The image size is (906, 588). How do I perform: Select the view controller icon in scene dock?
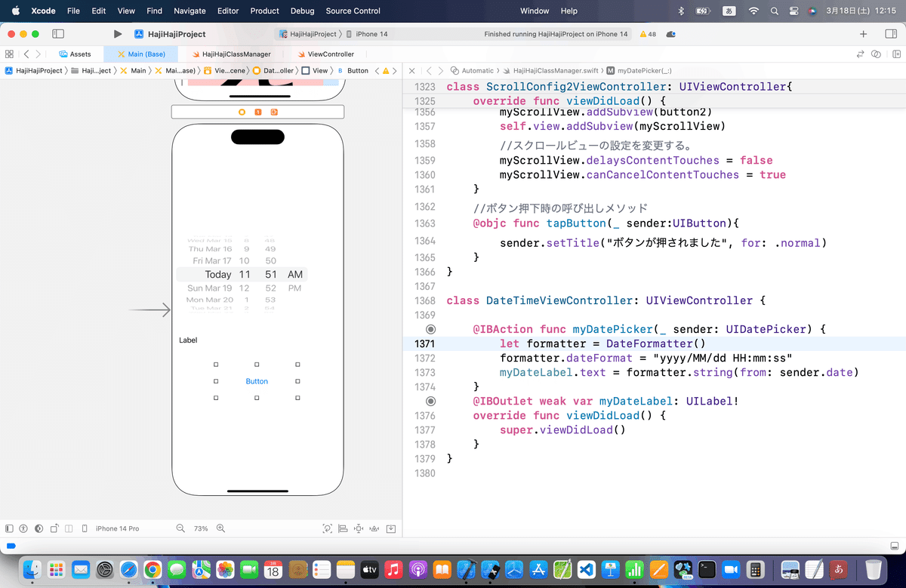click(242, 112)
